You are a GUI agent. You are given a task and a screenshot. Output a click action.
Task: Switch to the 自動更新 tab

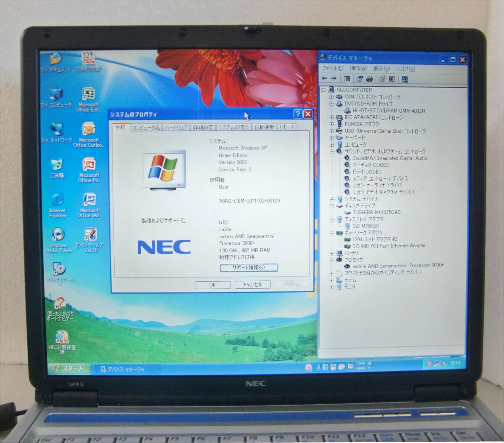(265, 127)
